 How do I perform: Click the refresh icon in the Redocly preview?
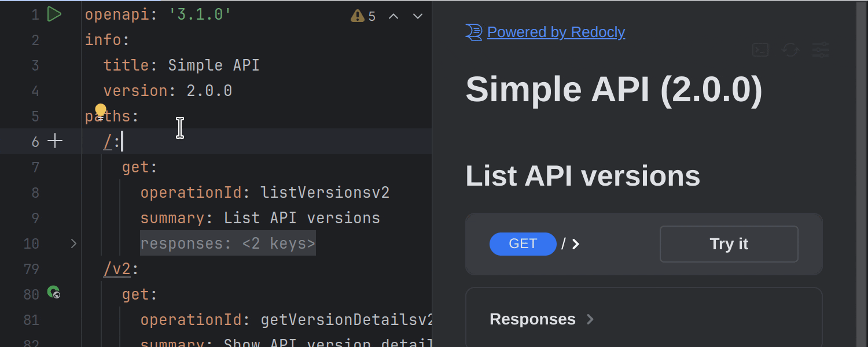[x=790, y=50]
